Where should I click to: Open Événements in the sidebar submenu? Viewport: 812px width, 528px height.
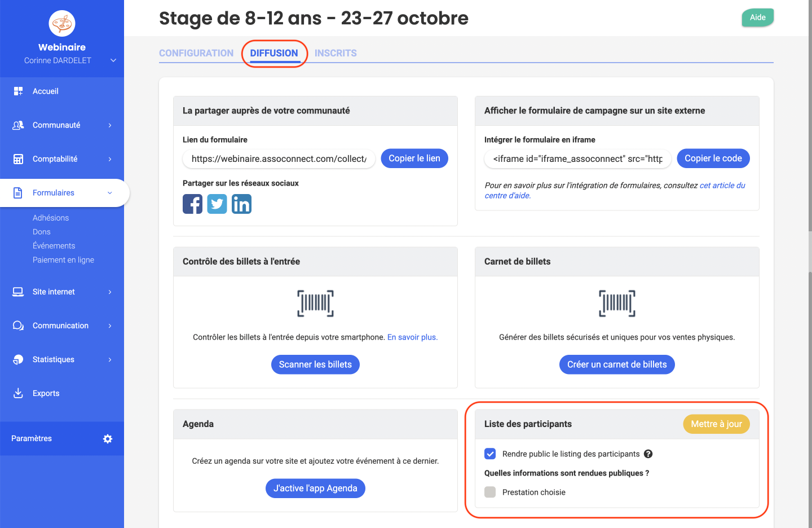54,246
